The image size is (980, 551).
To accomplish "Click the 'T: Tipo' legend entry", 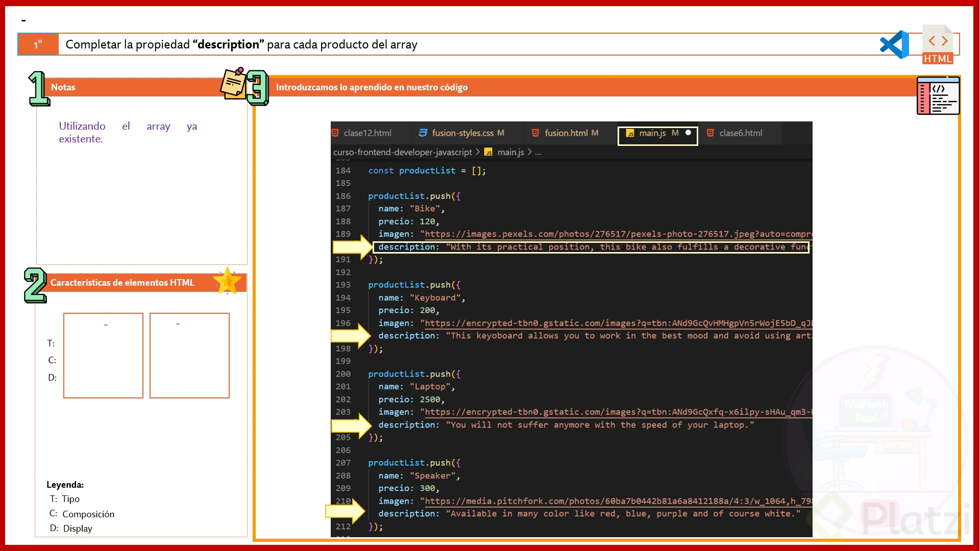I will 64,499.
